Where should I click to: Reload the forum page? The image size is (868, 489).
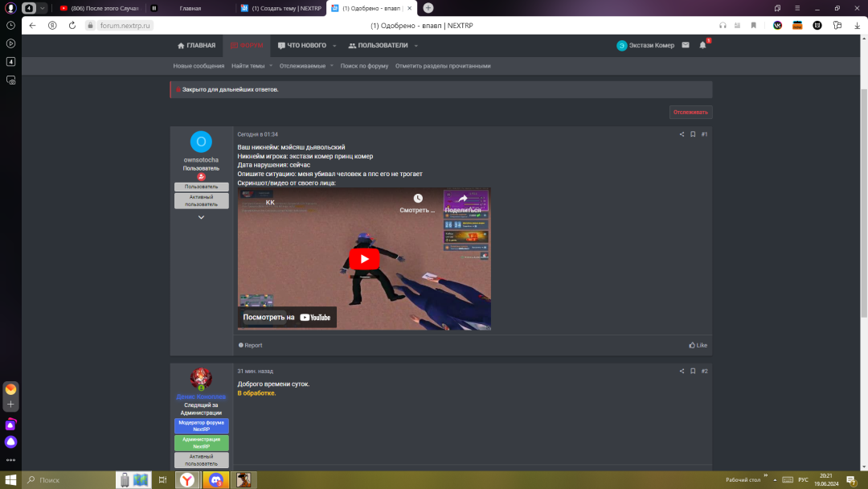[72, 26]
